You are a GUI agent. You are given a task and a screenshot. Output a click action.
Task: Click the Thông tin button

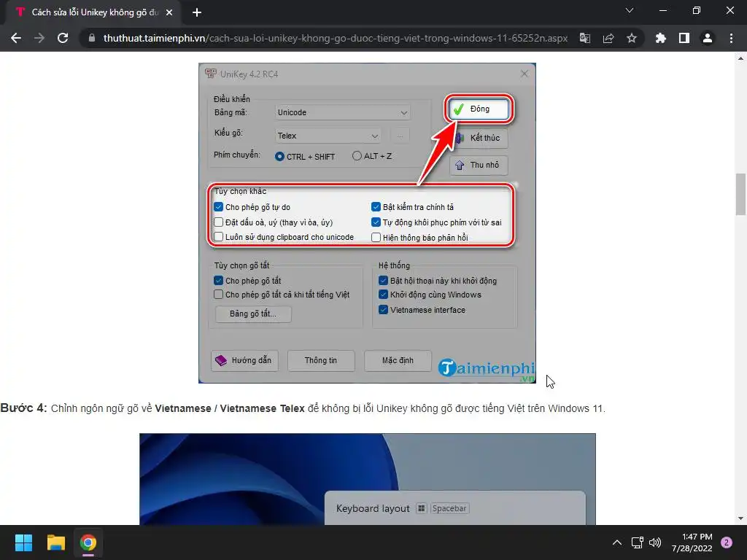tap(321, 360)
